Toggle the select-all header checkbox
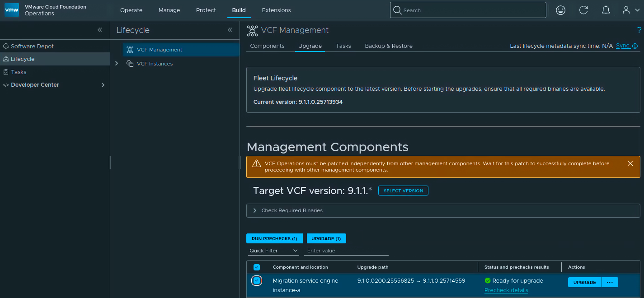 257,267
